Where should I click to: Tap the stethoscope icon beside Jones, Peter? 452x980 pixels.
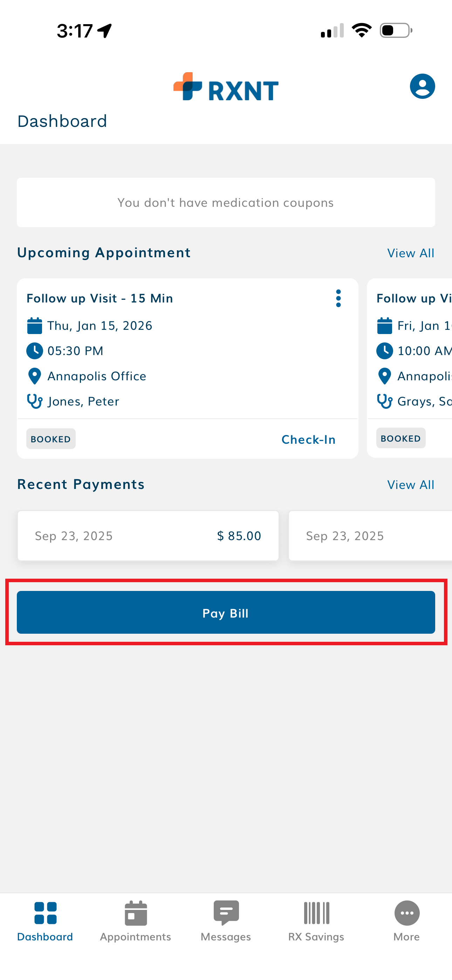35,401
